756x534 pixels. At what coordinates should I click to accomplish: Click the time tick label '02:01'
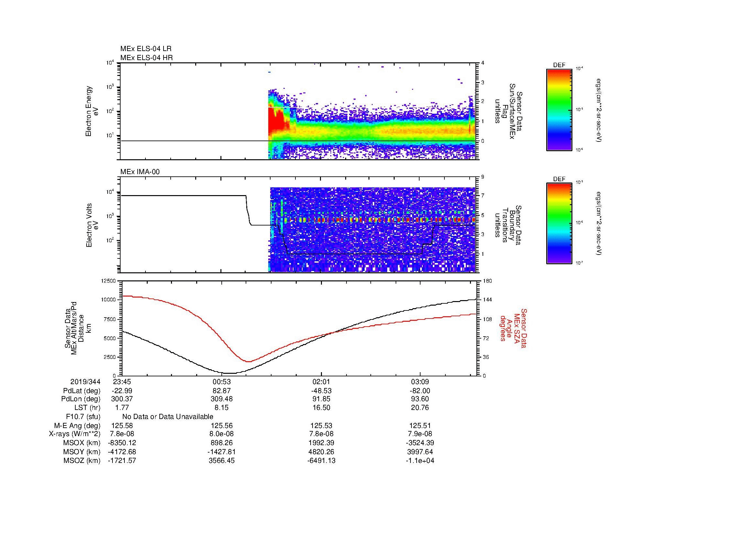(321, 382)
